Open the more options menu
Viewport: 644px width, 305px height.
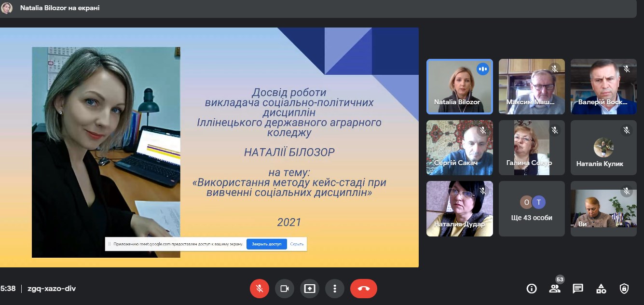click(335, 288)
